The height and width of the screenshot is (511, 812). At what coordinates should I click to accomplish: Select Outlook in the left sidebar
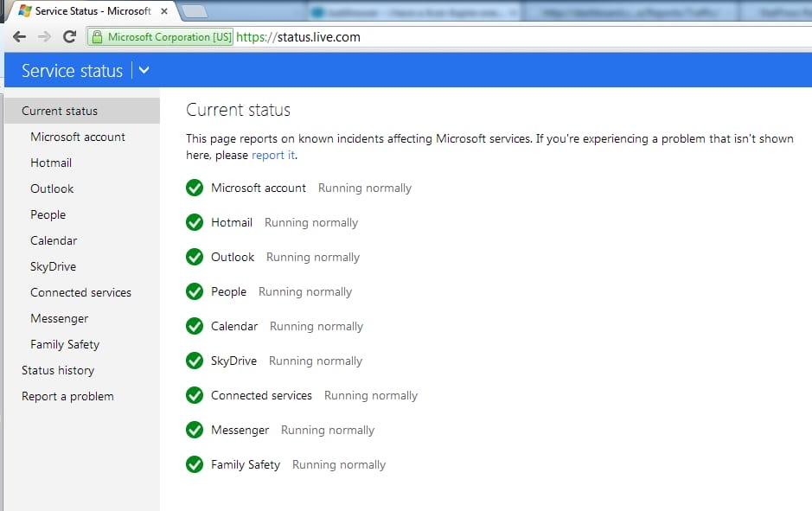[x=52, y=188]
